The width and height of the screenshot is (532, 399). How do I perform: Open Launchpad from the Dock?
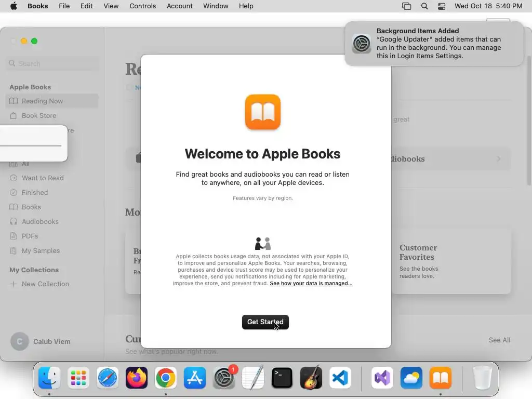coord(78,378)
